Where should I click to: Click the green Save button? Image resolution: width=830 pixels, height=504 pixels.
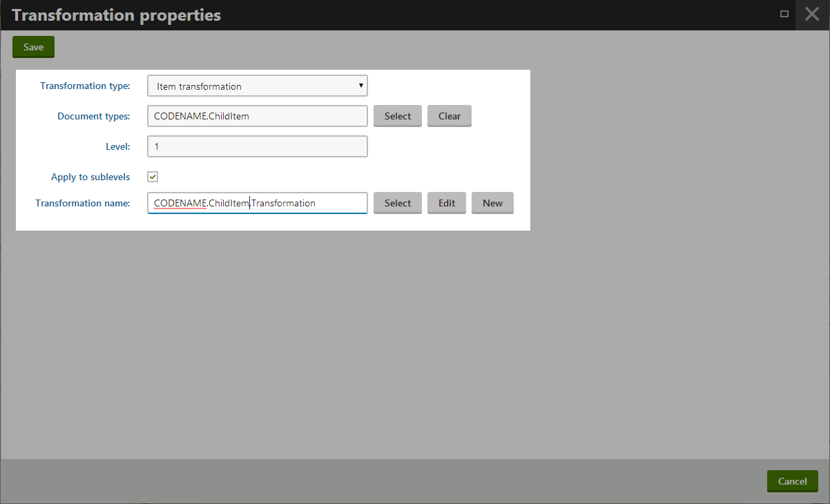33,47
